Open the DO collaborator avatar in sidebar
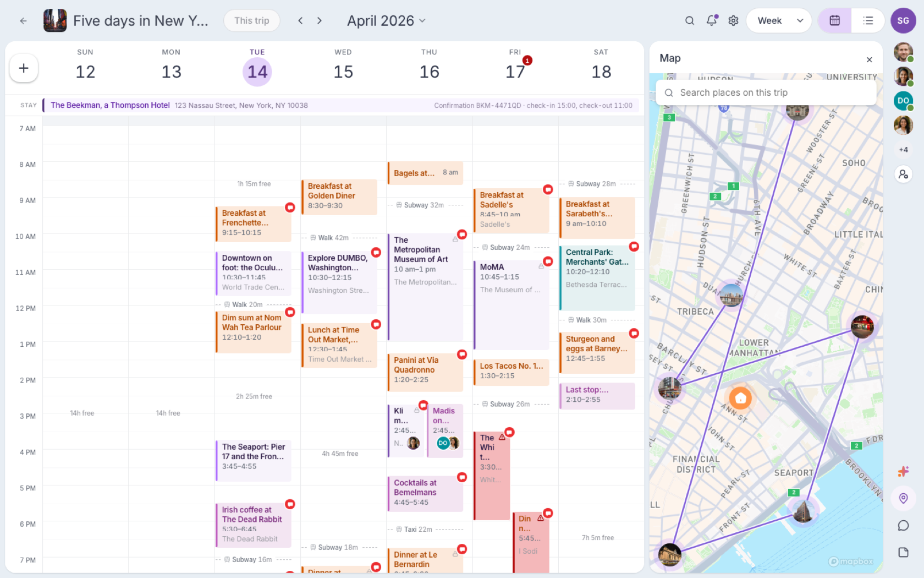 pos(903,101)
